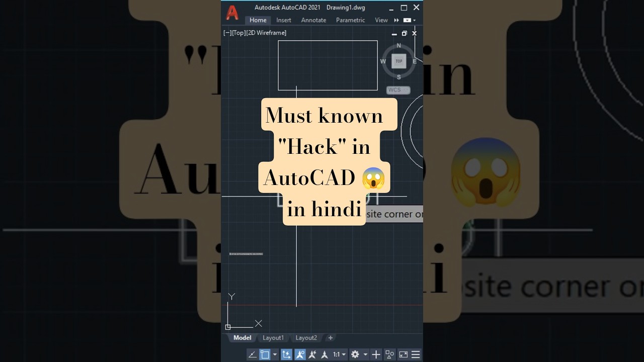644x362 pixels.
Task: Switch to the Home ribbon tab
Action: [258, 20]
